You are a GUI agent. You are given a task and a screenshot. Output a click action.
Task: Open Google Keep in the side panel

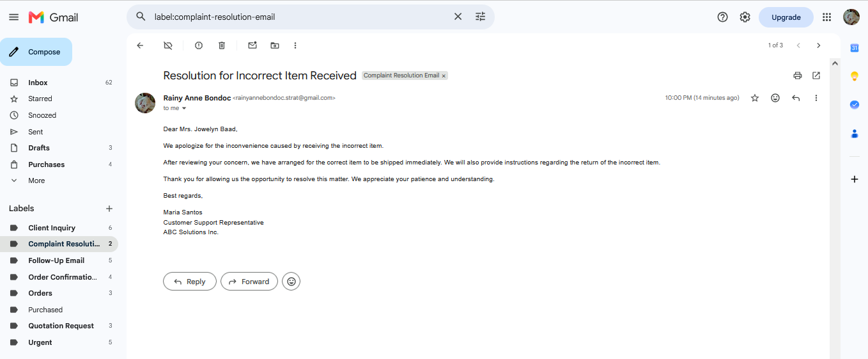tap(855, 76)
